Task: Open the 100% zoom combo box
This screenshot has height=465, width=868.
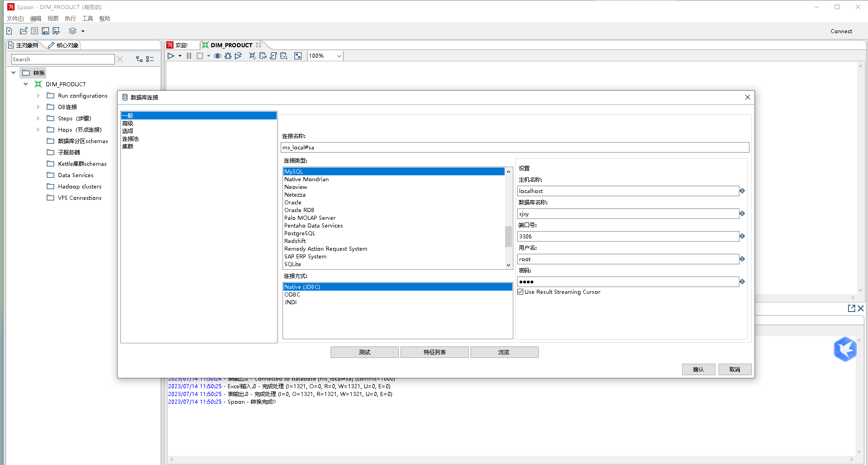Action: (325, 56)
